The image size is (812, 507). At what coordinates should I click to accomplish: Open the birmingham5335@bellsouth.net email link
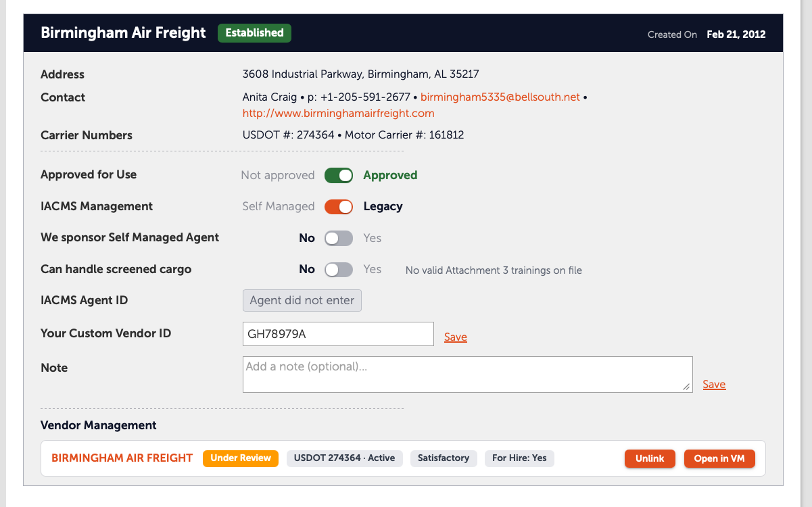pyautogui.click(x=500, y=97)
